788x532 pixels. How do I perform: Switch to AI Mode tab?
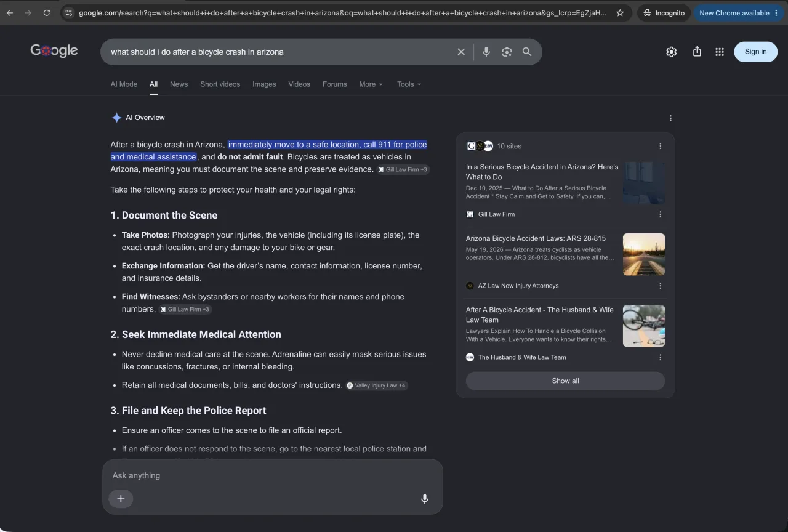[x=124, y=84]
